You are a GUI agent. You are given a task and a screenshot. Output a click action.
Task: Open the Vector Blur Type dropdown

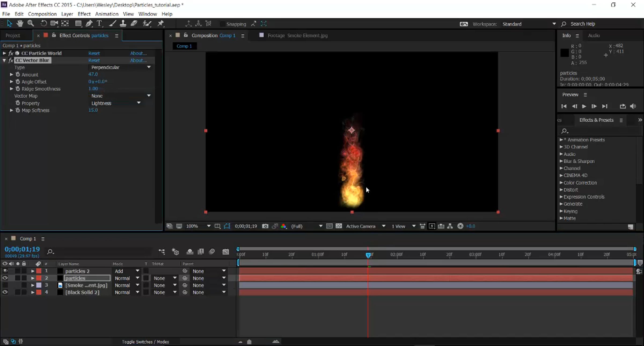[121, 67]
